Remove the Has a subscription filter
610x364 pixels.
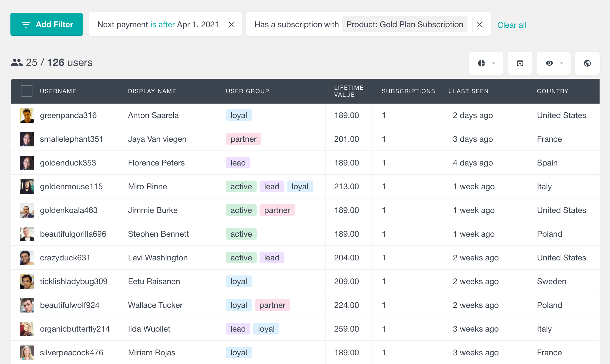(480, 25)
